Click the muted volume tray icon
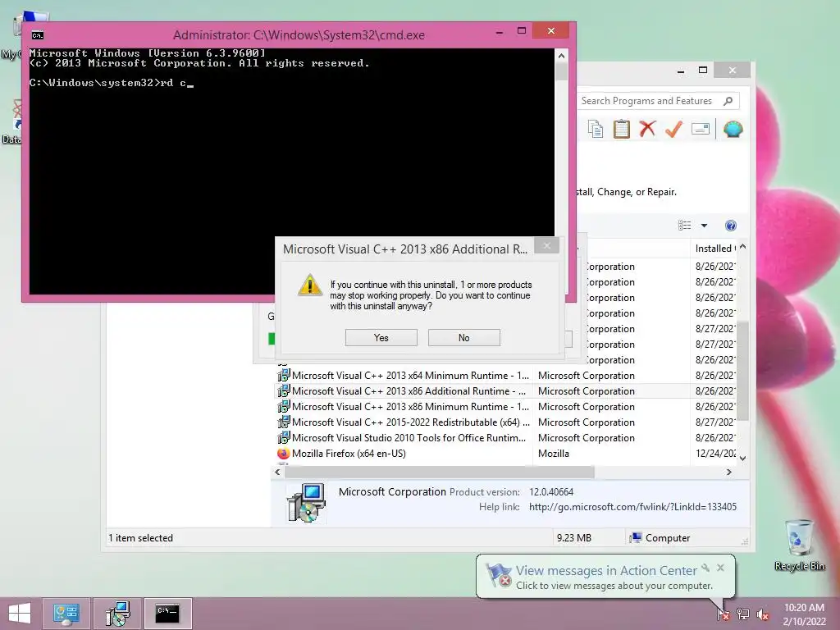The width and height of the screenshot is (840, 630). point(762,614)
